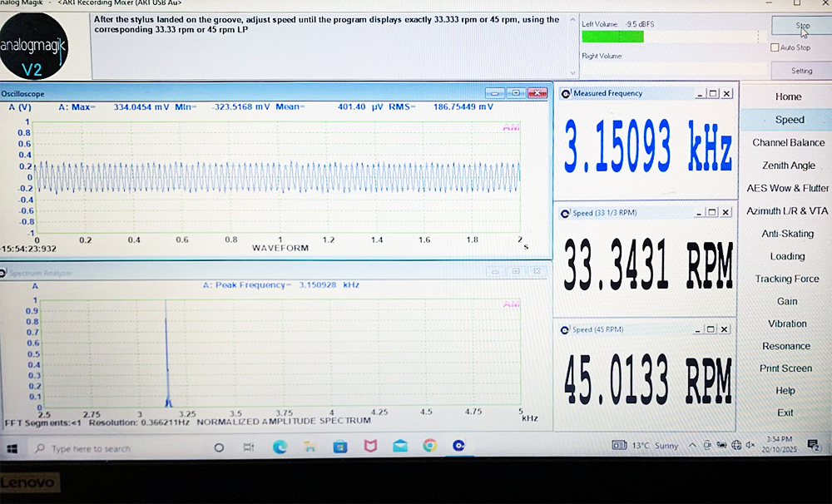The height and width of the screenshot is (504, 832).
Task: Click the Measured Frequency window icon
Action: coord(566,94)
